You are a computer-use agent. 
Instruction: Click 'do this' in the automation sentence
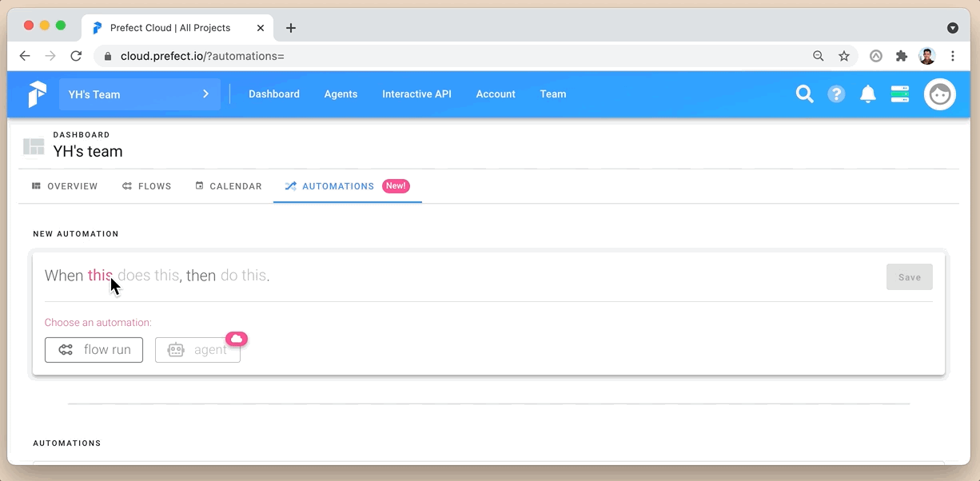coord(243,276)
